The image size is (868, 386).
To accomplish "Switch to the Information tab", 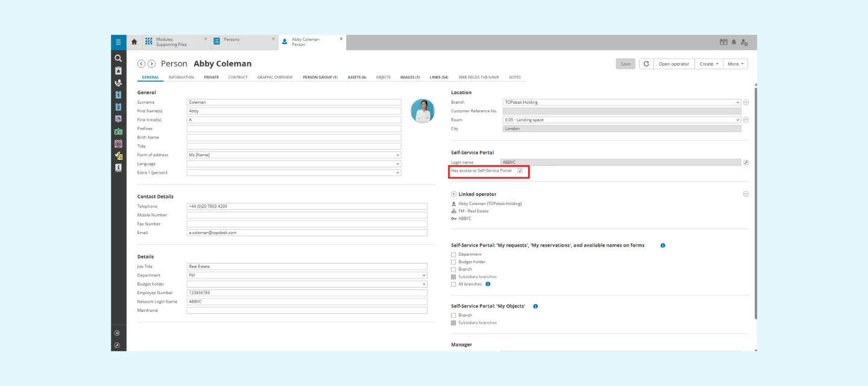I will 181,77.
